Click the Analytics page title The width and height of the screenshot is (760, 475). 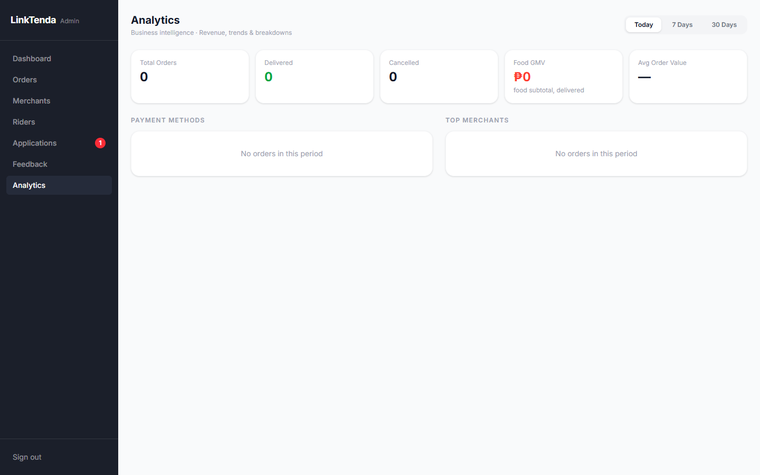155,20
